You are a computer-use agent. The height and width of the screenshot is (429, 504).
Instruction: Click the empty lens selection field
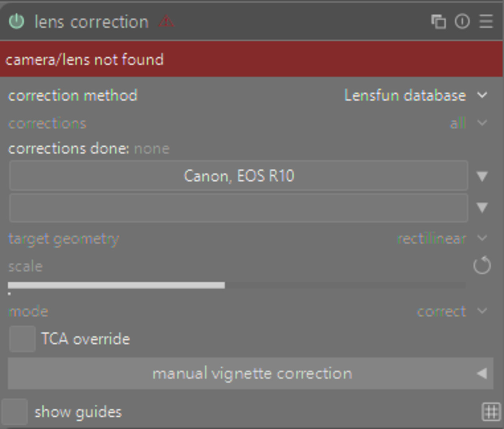point(239,207)
